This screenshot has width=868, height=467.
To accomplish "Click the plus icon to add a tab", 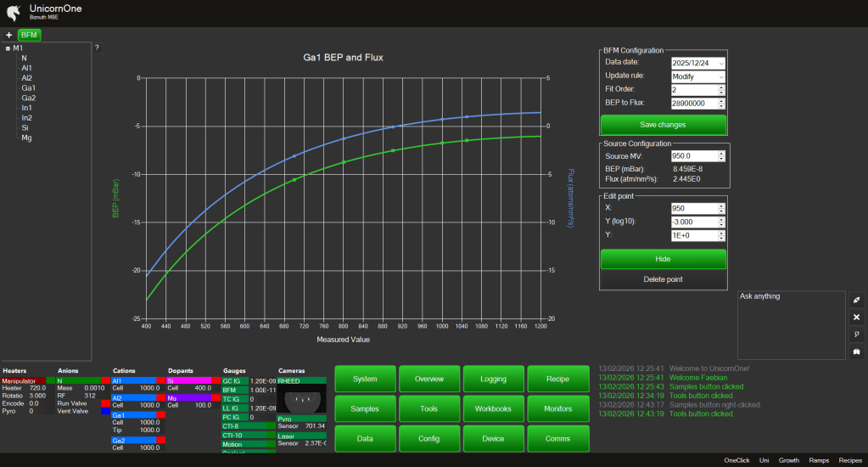I will 8,35.
